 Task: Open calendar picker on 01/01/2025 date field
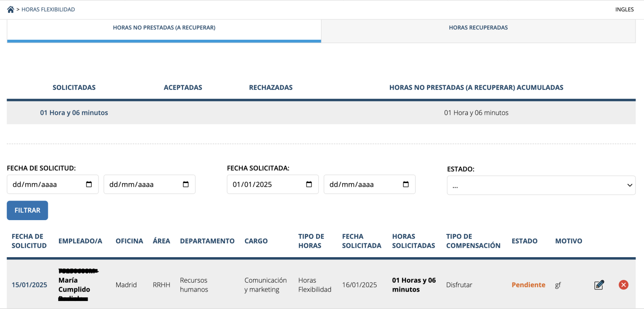[309, 184]
